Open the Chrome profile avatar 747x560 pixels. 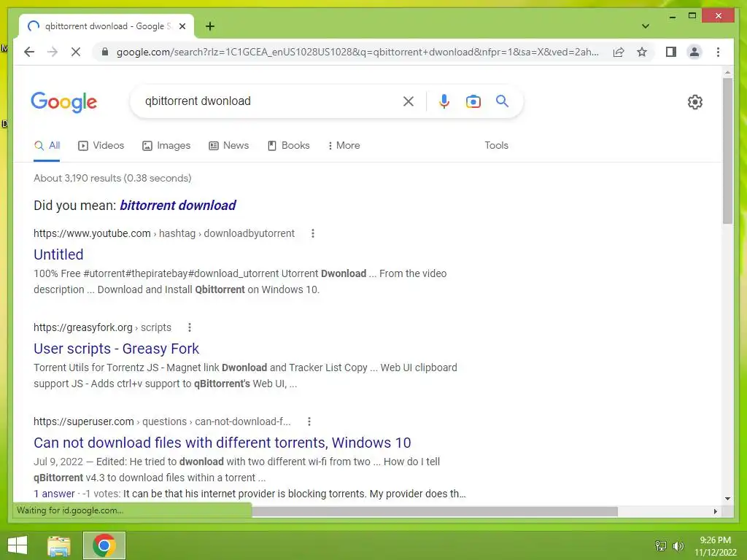694,52
